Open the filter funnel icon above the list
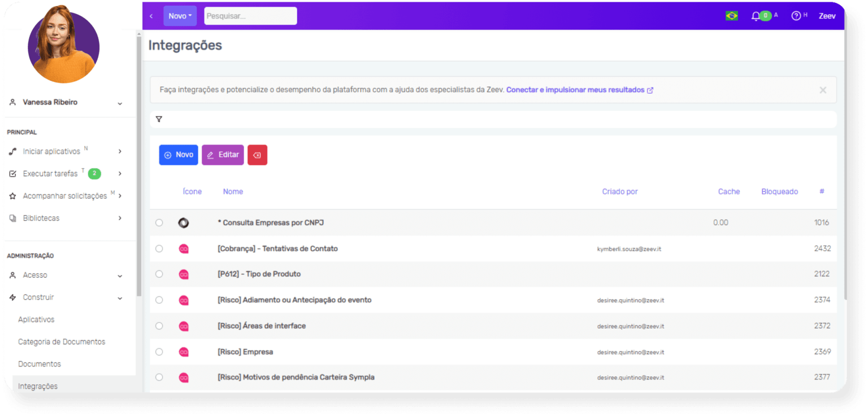Image resolution: width=868 pixels, height=416 pixels. pos(159,119)
